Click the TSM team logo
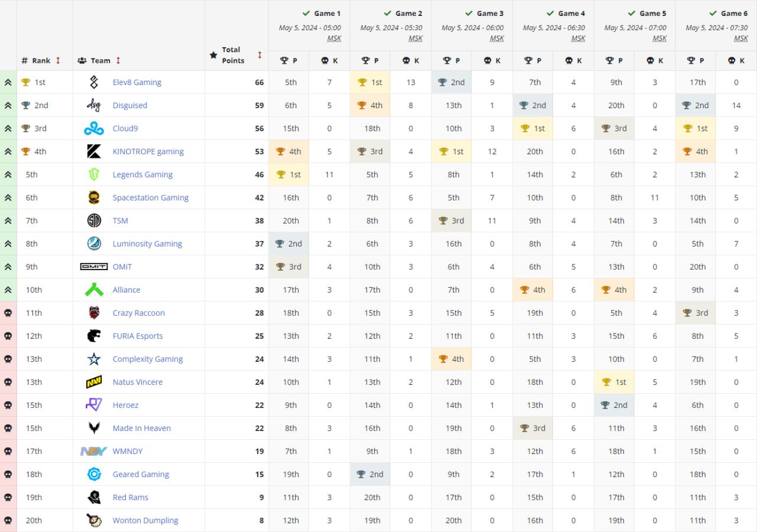 click(x=93, y=220)
